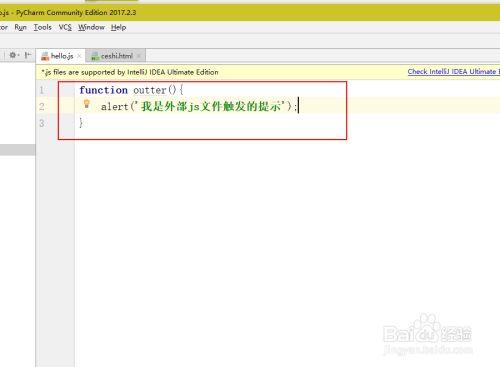Open the Help menu

118,27
